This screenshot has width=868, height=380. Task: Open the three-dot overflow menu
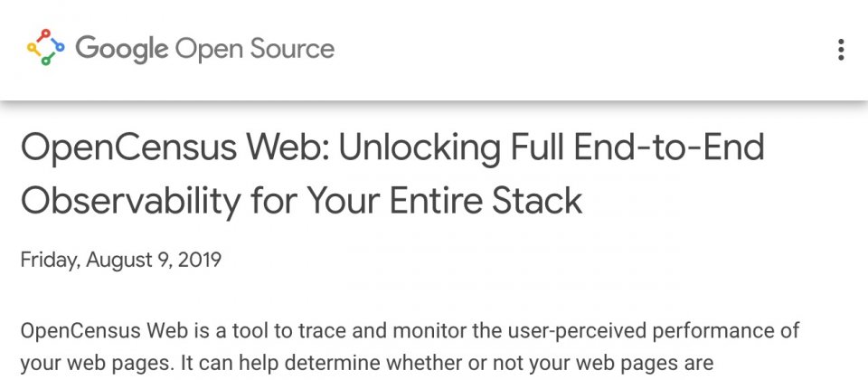841,50
